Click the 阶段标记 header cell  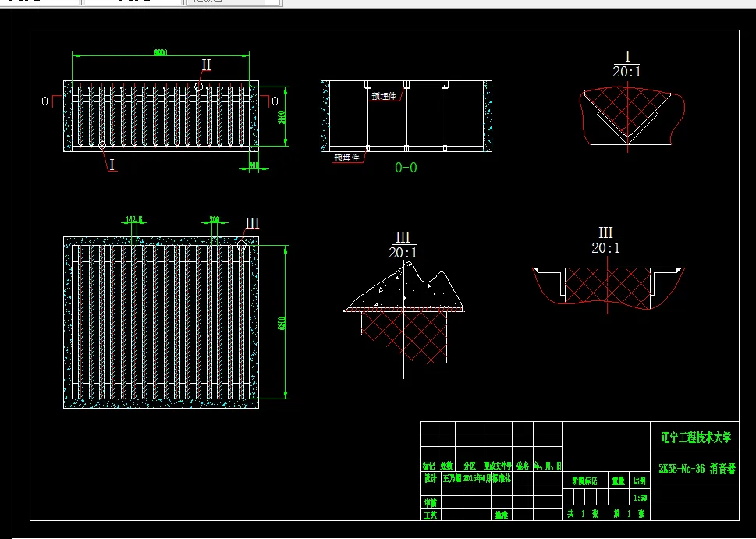[584, 480]
